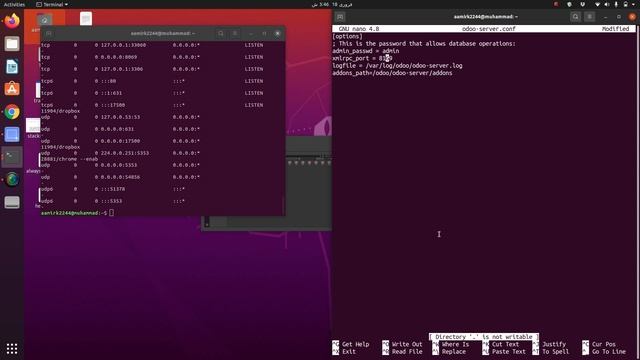The width and height of the screenshot is (640, 360).
Task: Click the xmlrpc_port line in nano
Action: [x=362, y=58]
